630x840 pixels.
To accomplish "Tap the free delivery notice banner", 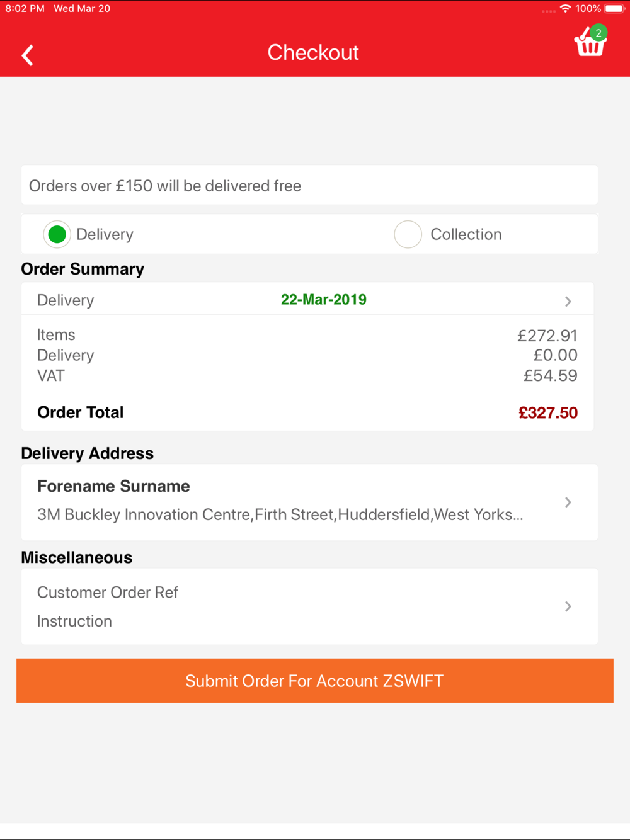I will [x=309, y=185].
